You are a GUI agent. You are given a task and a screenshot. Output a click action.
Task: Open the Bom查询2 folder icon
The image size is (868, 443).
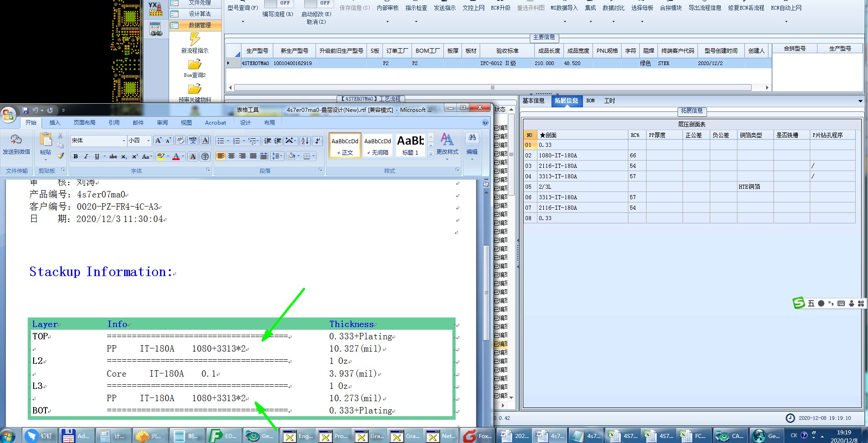195,65
